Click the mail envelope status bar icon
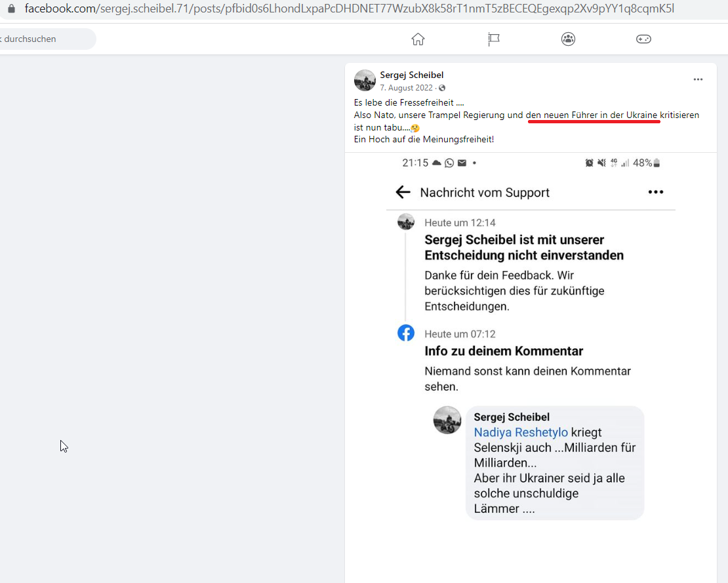The image size is (728, 583). 462,163
